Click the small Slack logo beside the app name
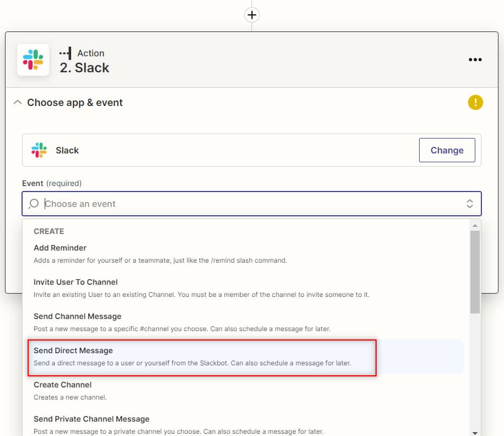Viewport: 504px width, 436px height. [39, 150]
